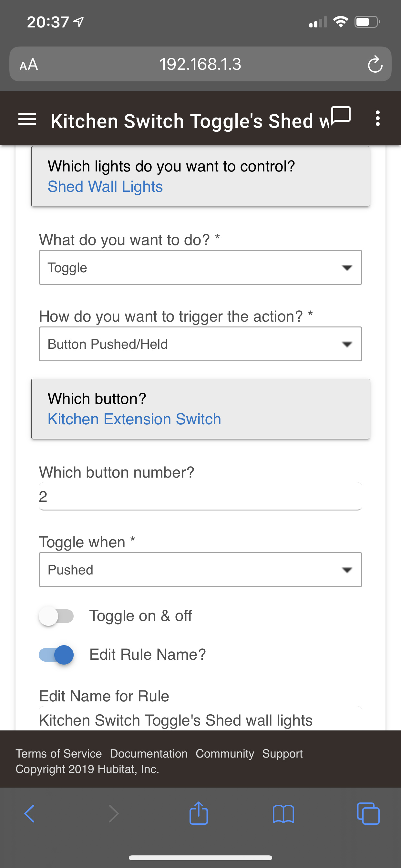
Task: Tap the 192.168.1.3 address bar
Action: coord(200,64)
